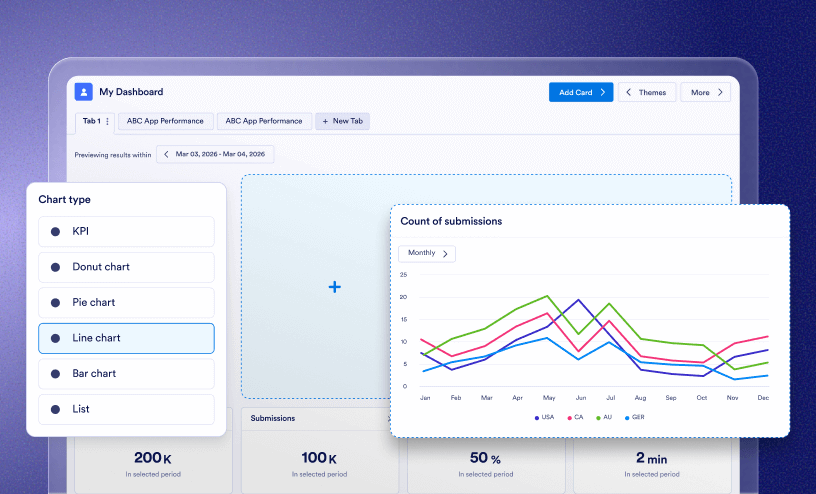This screenshot has width=816, height=494.
Task: Open the first ABC App Performance tab
Action: tap(165, 121)
